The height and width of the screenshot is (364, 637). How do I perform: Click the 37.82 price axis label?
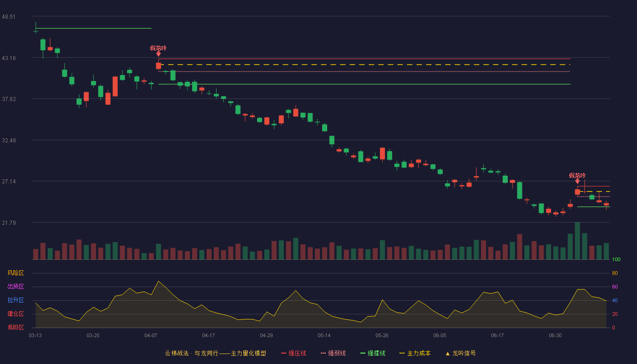[9, 99]
